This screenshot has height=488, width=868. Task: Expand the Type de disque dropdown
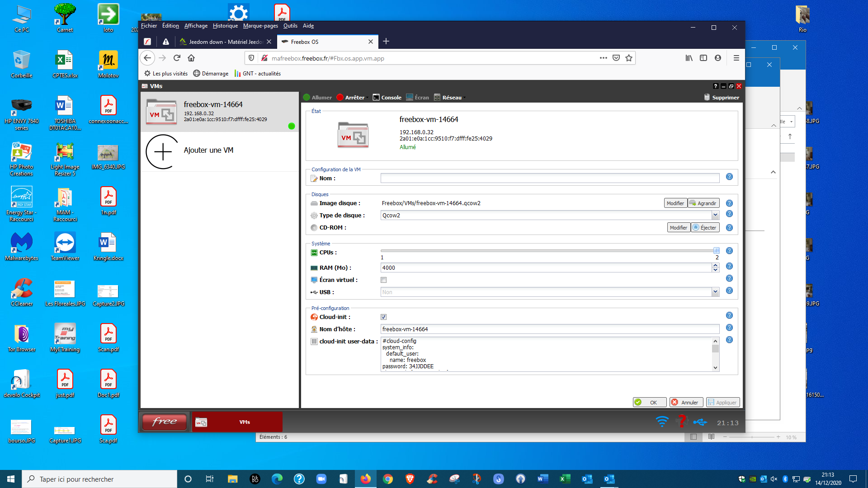coord(715,215)
